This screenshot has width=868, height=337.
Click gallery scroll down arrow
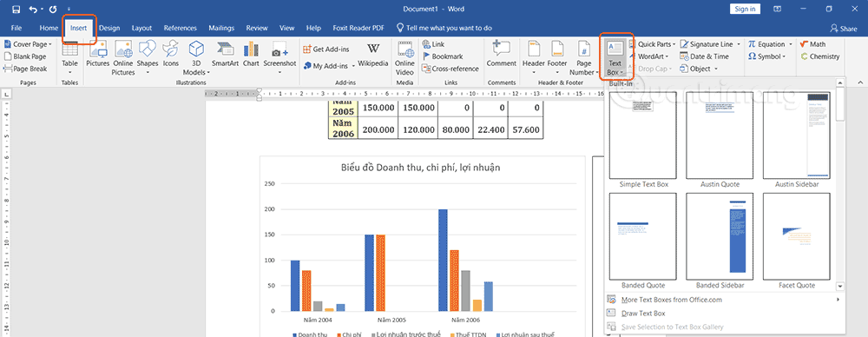pos(839,287)
